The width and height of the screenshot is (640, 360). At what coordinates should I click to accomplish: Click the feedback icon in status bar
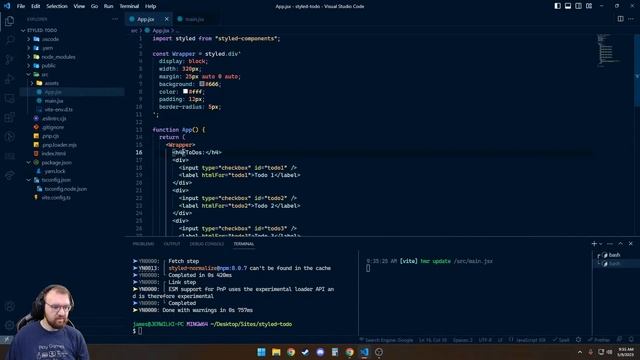(620, 340)
